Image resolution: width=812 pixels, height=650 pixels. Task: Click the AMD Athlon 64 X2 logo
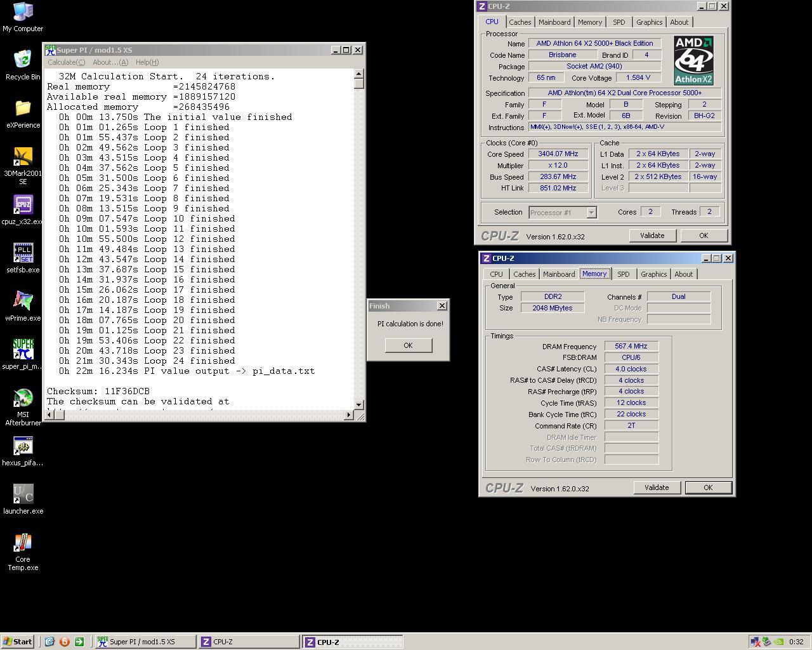(693, 60)
